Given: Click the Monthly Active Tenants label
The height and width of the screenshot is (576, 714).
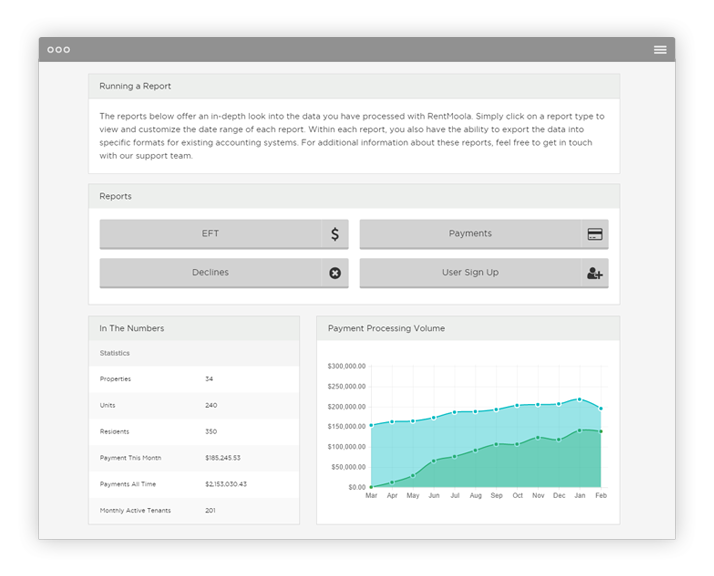Looking at the screenshot, I should (135, 510).
